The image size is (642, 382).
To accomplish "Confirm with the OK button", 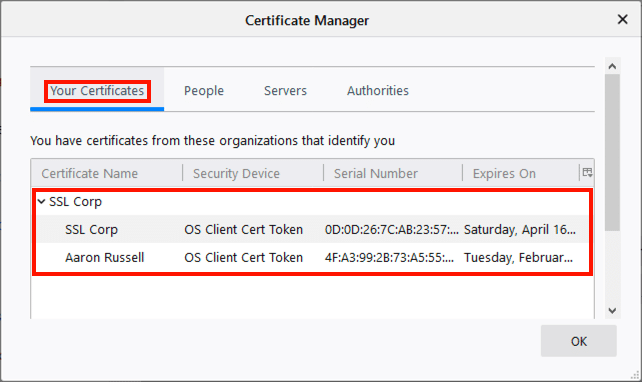I will point(579,341).
